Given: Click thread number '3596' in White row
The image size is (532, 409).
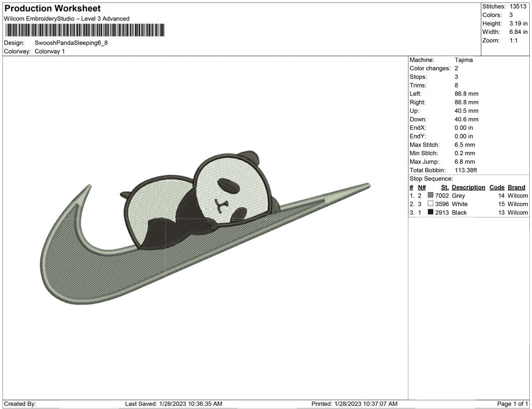Looking at the screenshot, I should tap(442, 204).
